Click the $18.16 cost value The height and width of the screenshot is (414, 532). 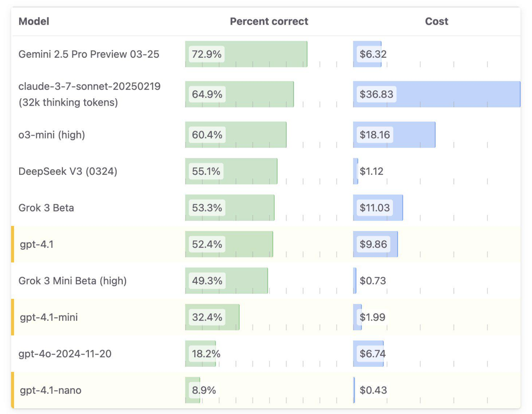pyautogui.click(x=375, y=135)
